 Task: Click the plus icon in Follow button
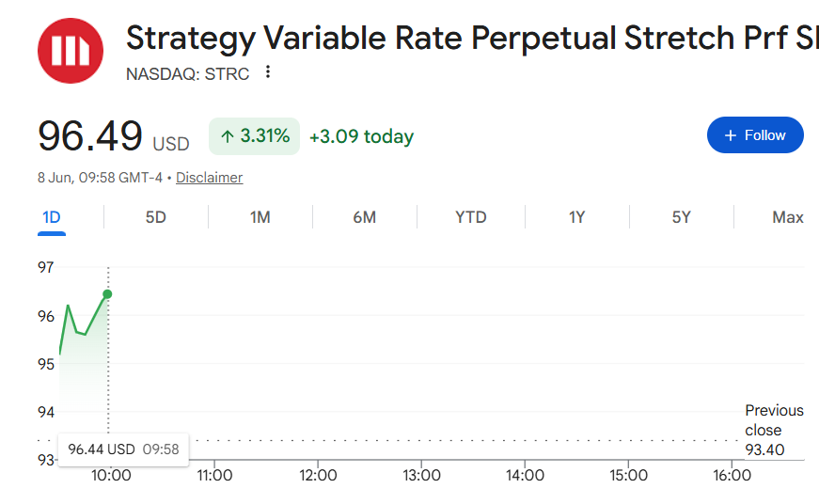point(731,135)
